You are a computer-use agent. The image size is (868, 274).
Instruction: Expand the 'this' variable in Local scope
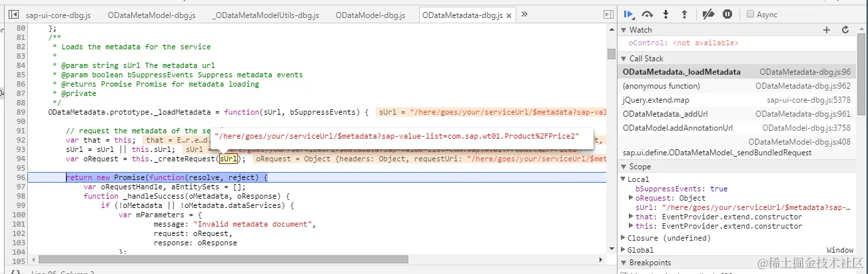[x=632, y=226]
